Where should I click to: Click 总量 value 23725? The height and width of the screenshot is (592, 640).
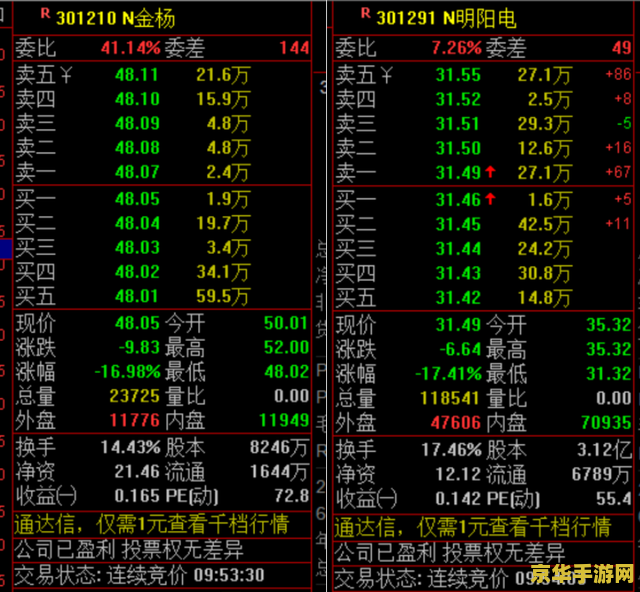134,396
